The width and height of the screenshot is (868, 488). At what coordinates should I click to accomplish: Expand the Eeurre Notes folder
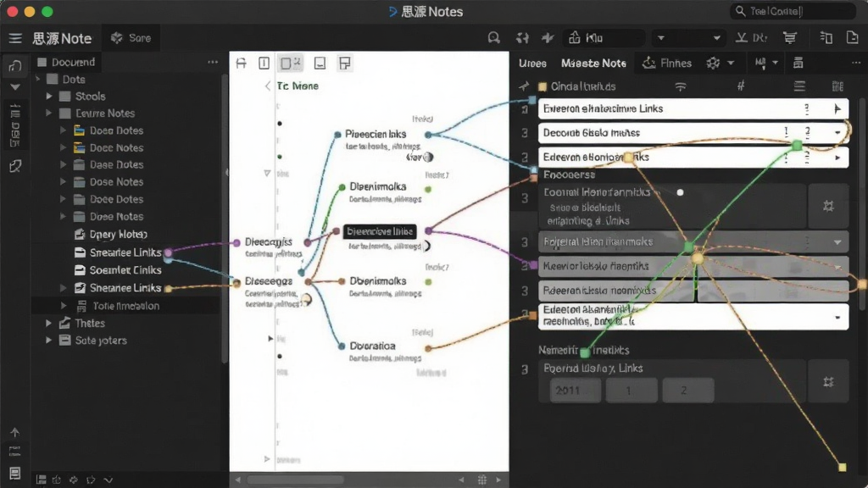pos(49,114)
